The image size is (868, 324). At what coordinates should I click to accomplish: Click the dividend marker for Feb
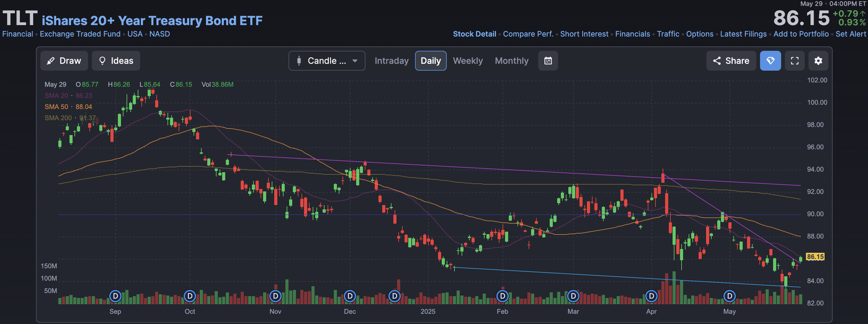pos(502,296)
